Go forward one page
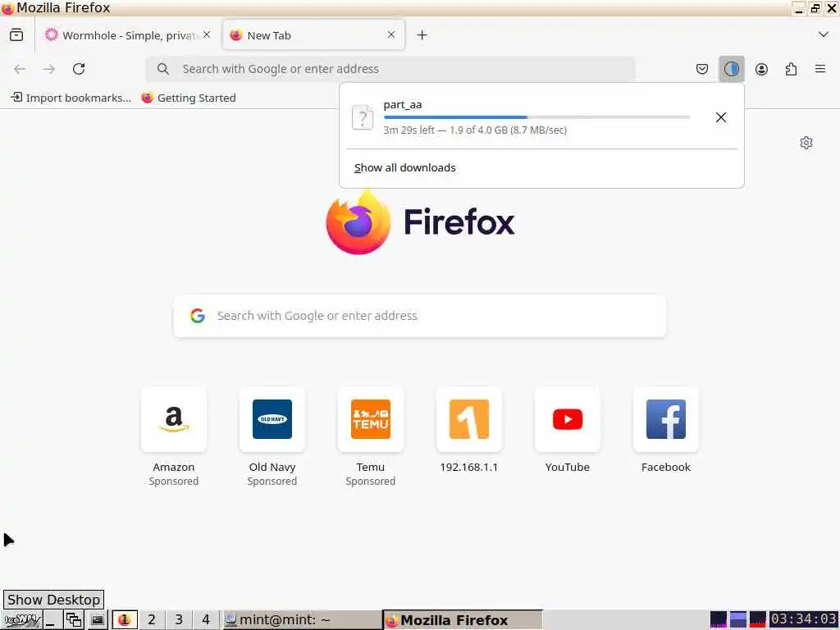The width and height of the screenshot is (840, 630). [x=49, y=69]
